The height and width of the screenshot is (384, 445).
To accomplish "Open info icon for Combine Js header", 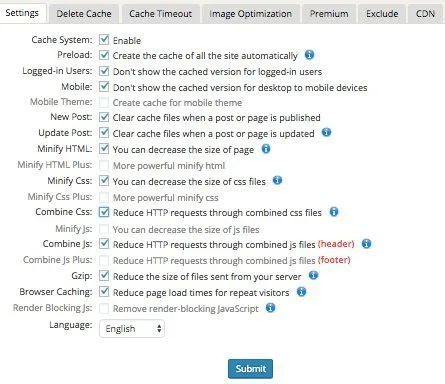I will (x=366, y=244).
